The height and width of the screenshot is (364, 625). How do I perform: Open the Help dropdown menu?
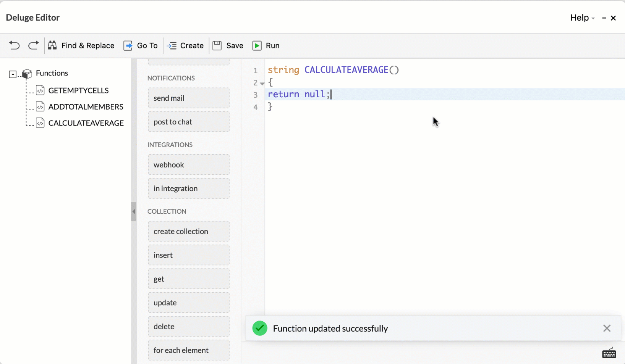click(582, 18)
